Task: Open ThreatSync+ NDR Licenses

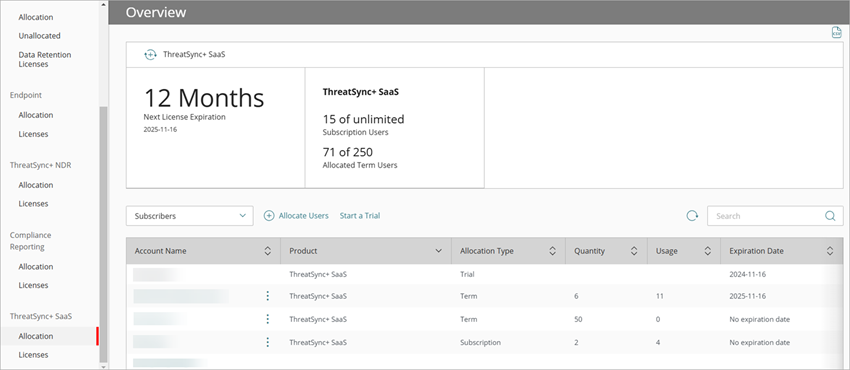Action: point(33,204)
